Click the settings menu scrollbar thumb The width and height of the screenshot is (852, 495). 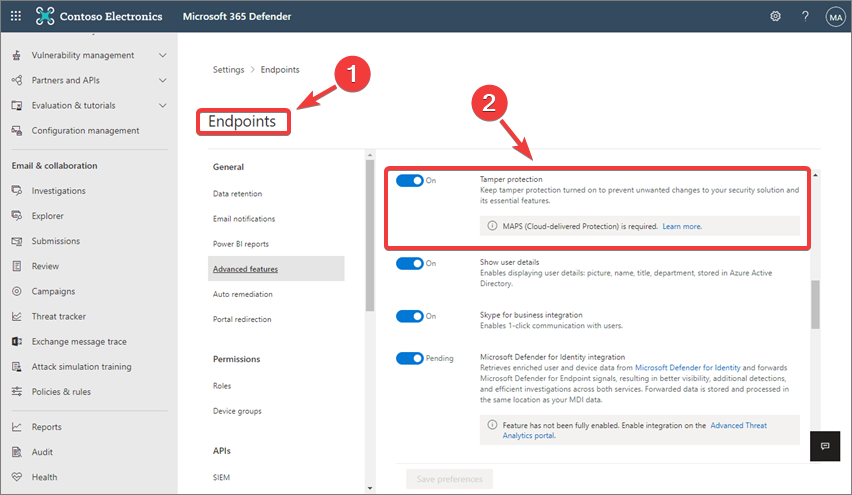coord(370,235)
